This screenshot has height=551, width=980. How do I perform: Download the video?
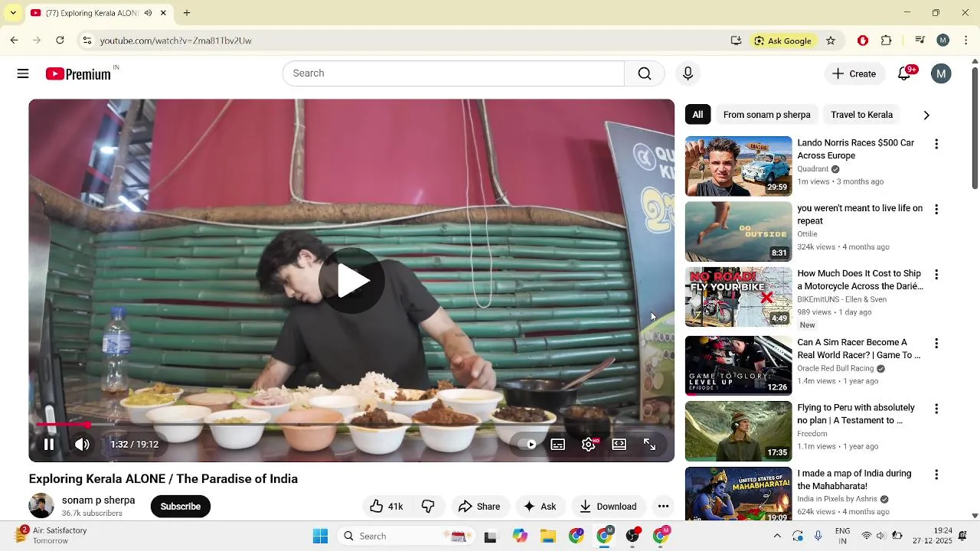[608, 506]
